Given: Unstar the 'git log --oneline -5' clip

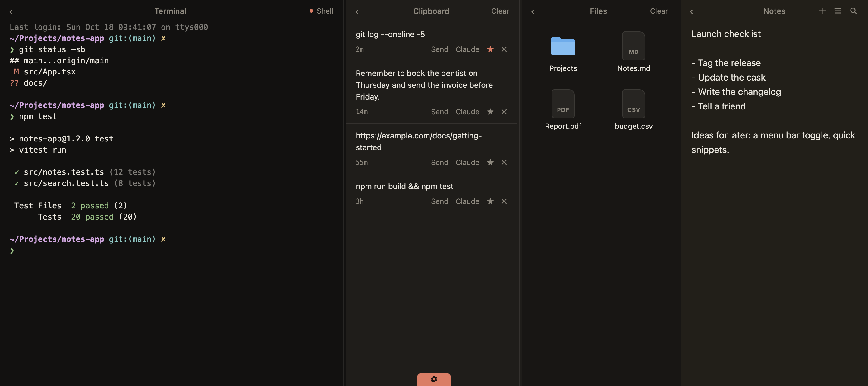Looking at the screenshot, I should pos(490,49).
